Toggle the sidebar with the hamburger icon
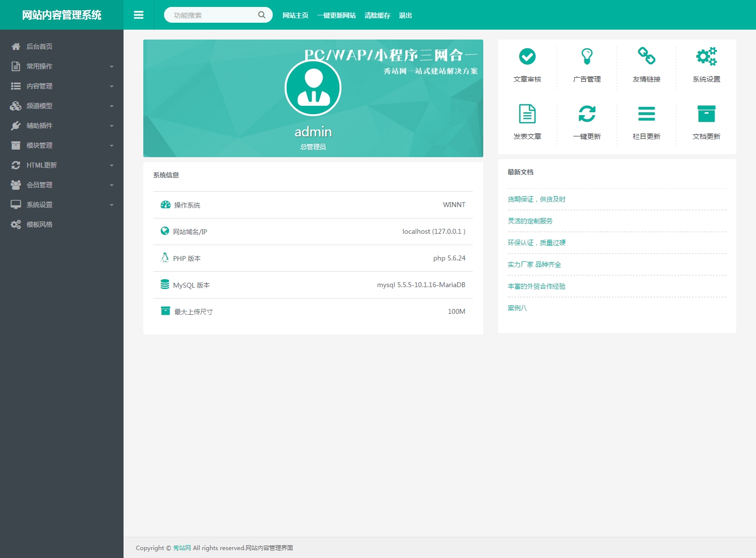The width and height of the screenshot is (756, 558). tap(139, 15)
